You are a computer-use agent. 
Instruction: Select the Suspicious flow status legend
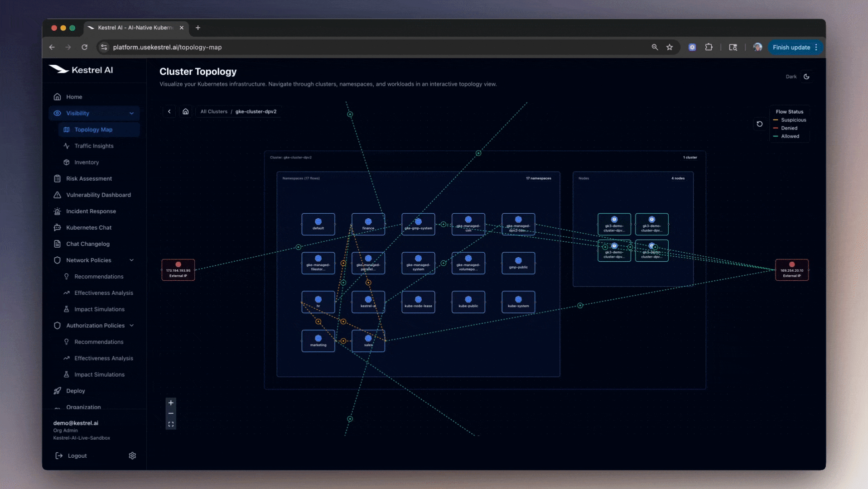793,120
